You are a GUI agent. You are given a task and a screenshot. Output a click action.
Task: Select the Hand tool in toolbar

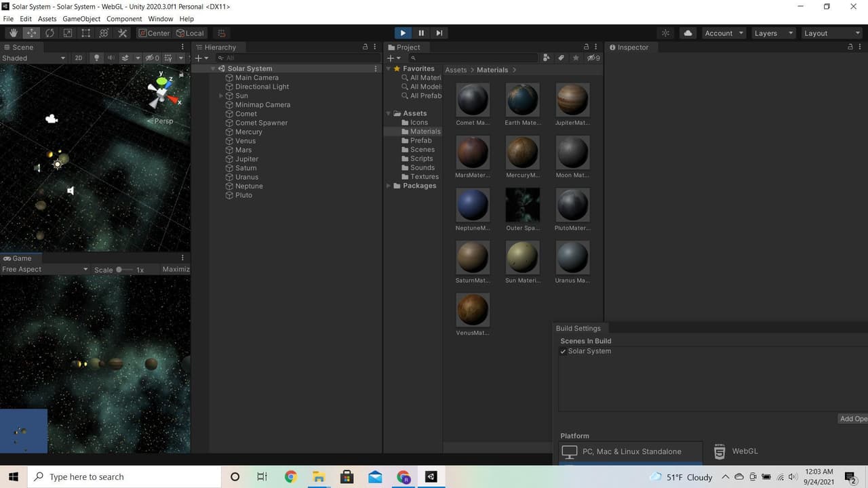coord(14,33)
